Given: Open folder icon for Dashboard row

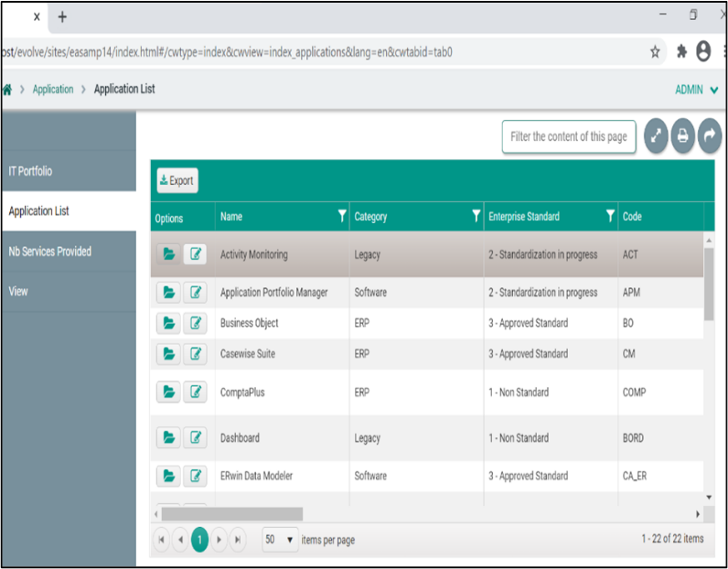Looking at the screenshot, I should pos(168,438).
